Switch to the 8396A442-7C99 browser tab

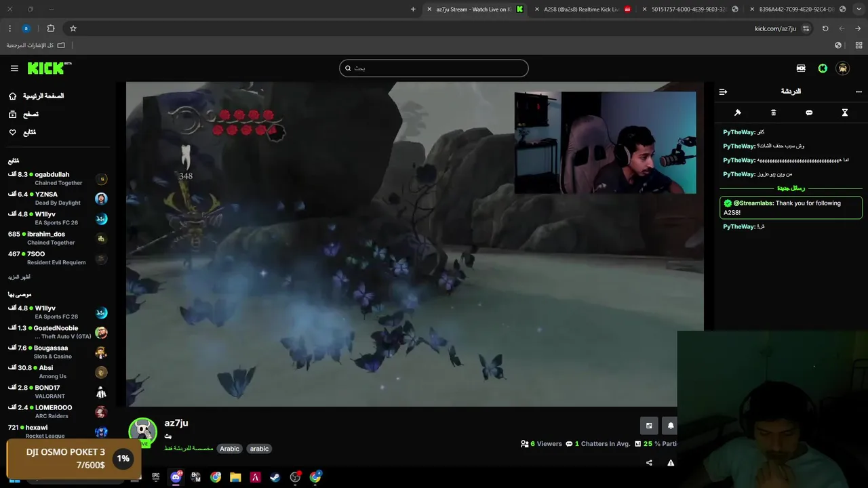tap(797, 9)
